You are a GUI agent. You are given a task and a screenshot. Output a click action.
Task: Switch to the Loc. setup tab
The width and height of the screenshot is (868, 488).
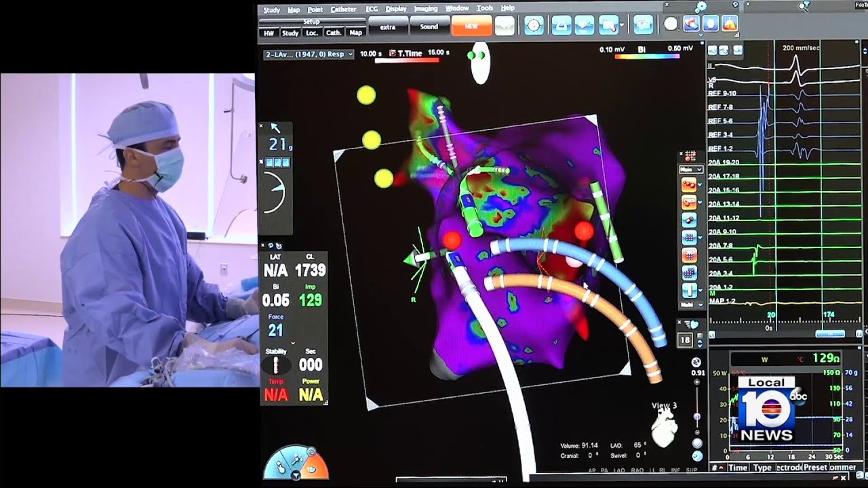(312, 33)
